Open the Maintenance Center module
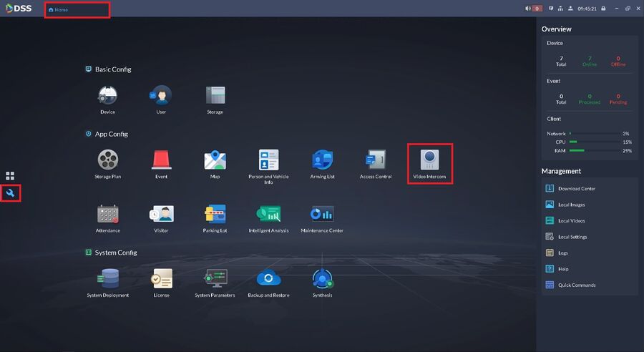Image resolution: width=644 pixels, height=352 pixels. coord(322,218)
